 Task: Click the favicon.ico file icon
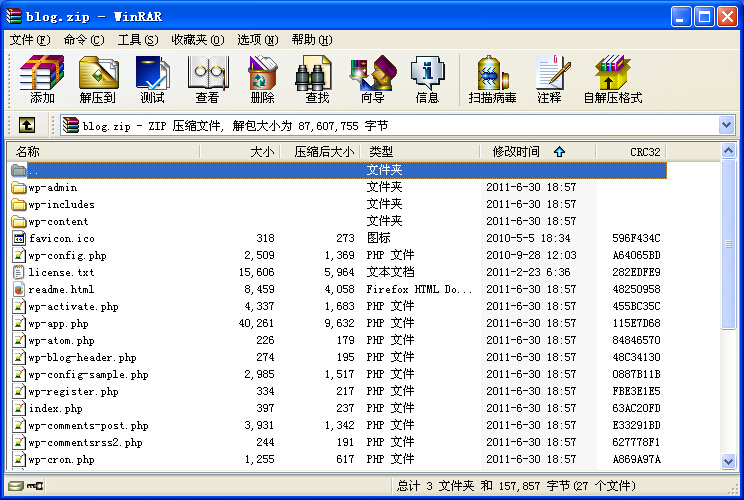coord(19,238)
